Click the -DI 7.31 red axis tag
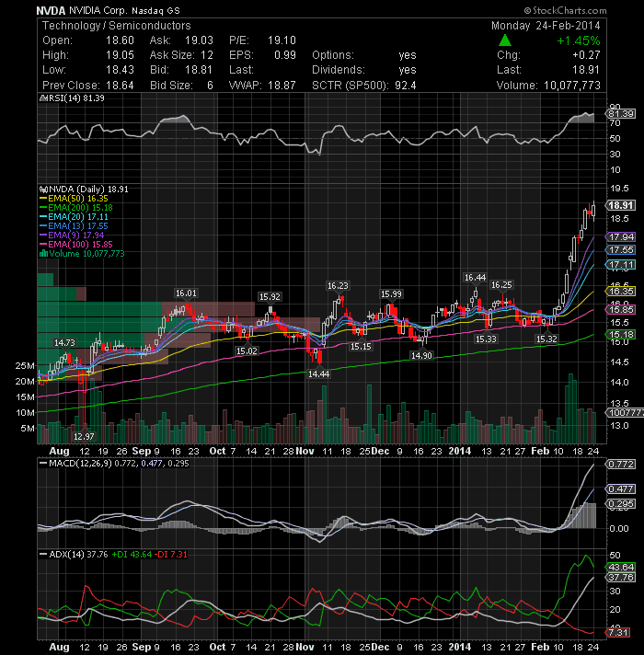The width and height of the screenshot is (644, 655). click(617, 632)
